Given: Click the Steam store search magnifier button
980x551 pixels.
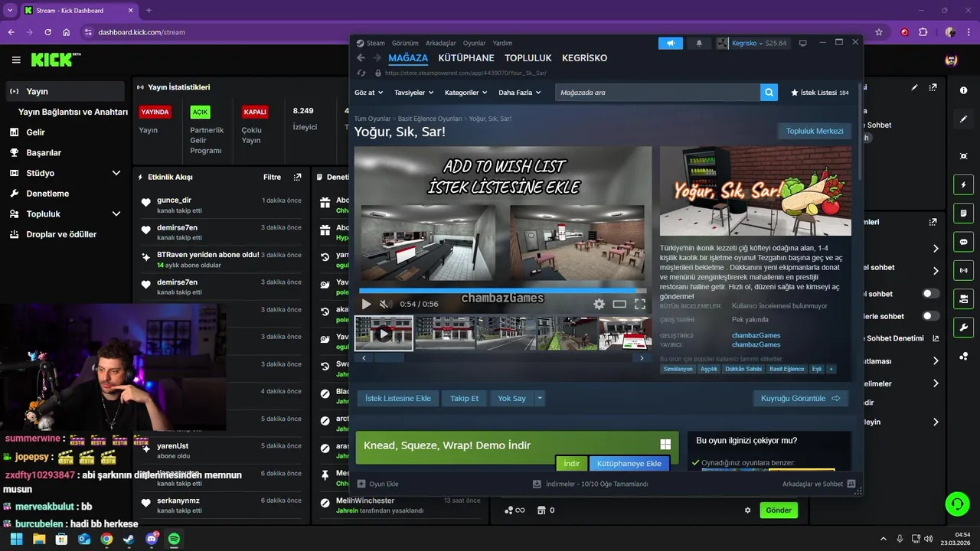Looking at the screenshot, I should click(769, 93).
